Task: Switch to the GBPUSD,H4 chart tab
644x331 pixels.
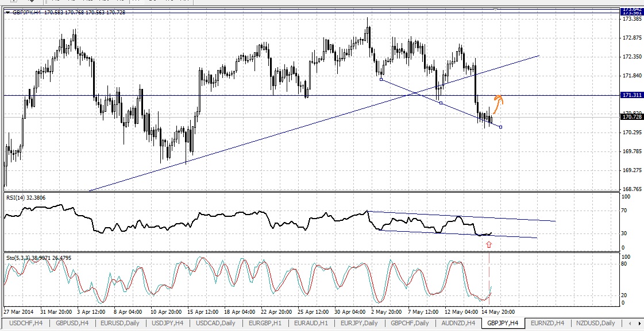Action: click(x=72, y=323)
